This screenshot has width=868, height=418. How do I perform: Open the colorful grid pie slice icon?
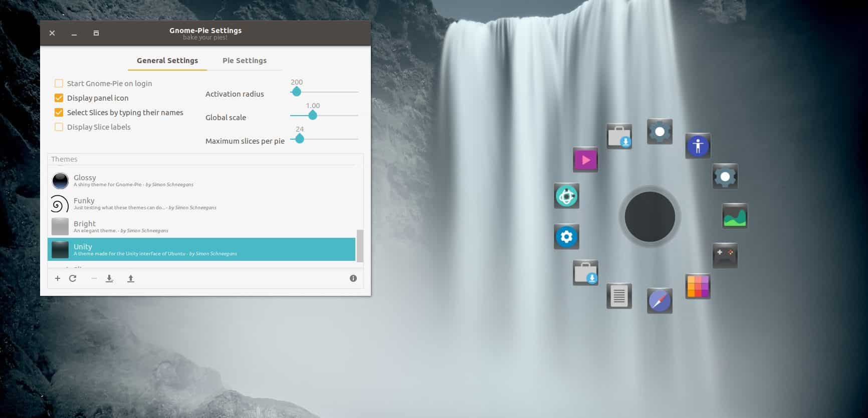click(x=698, y=287)
